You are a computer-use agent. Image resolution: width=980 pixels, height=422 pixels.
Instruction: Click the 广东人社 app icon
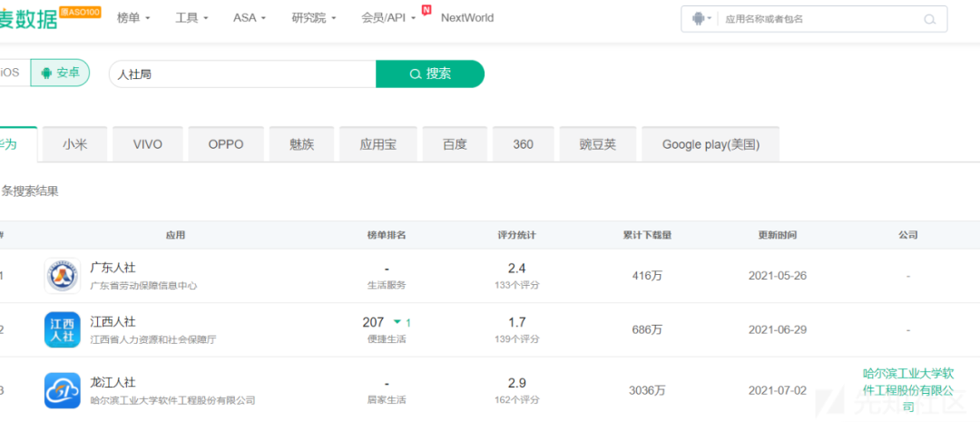tap(63, 276)
